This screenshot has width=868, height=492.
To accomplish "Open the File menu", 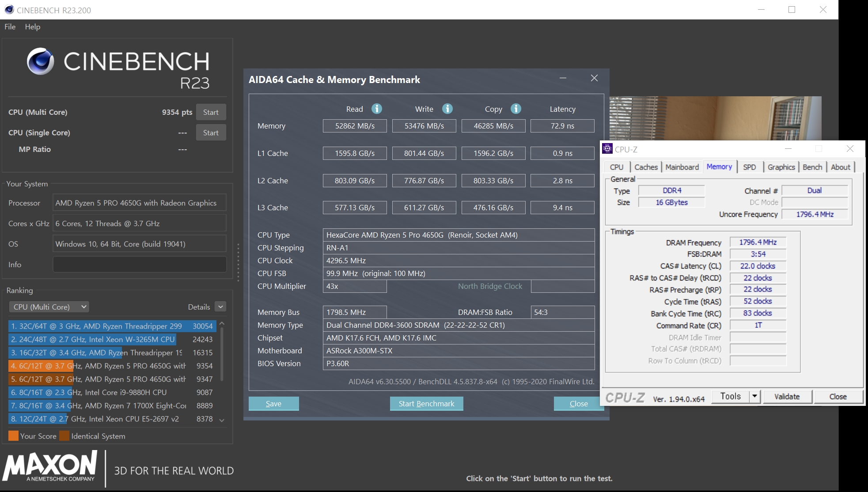I will click(10, 26).
